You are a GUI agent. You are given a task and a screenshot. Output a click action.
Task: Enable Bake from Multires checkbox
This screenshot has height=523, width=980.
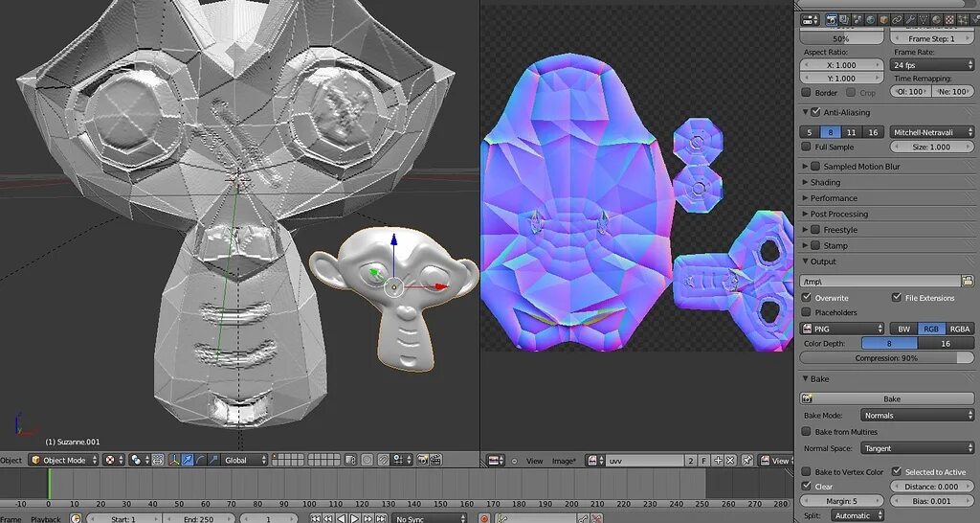pyautogui.click(x=806, y=432)
